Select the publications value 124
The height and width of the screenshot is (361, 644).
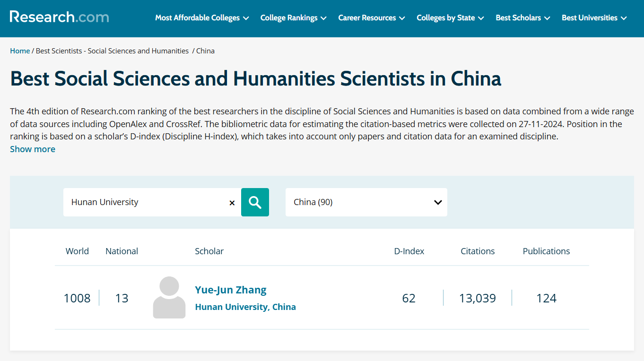point(546,298)
